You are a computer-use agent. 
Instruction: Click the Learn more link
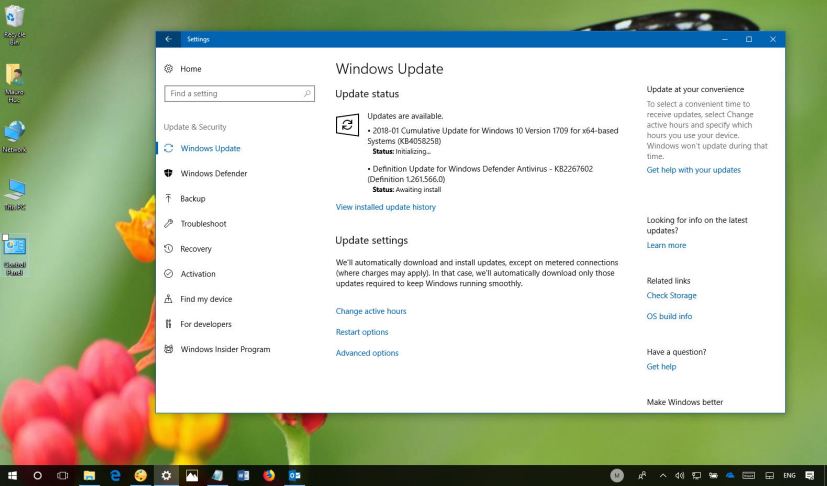click(666, 245)
